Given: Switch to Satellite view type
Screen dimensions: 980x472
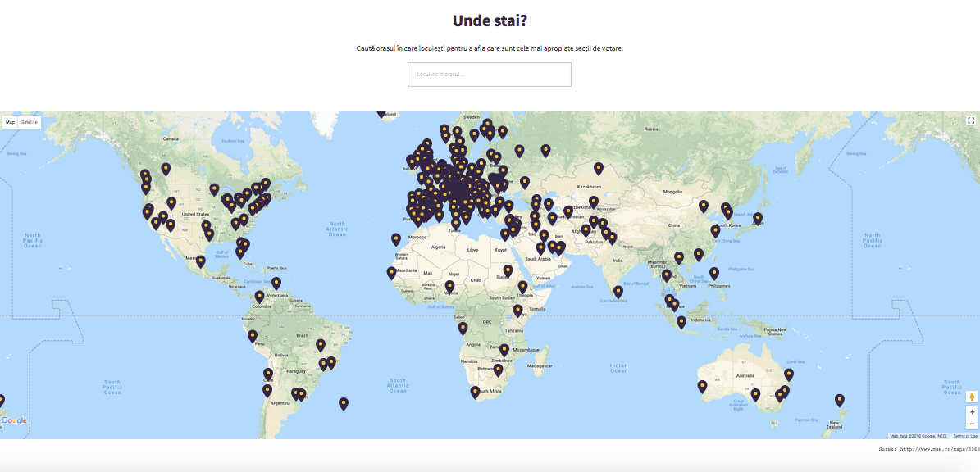Looking at the screenshot, I should click(x=30, y=122).
